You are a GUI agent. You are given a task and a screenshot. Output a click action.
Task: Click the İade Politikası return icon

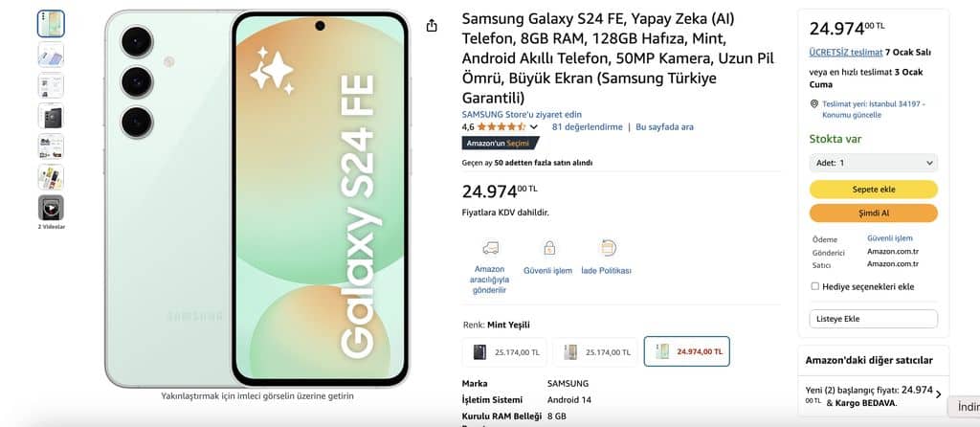coord(607,248)
